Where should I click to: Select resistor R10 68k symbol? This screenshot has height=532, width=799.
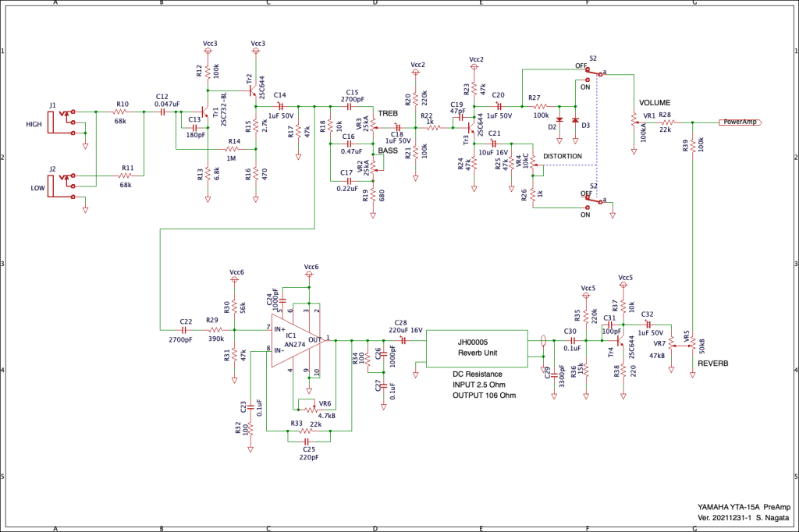(x=122, y=112)
